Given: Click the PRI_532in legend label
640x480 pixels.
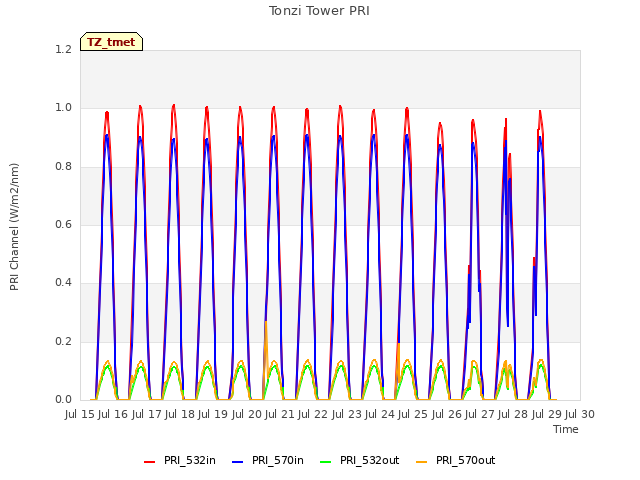Looking at the screenshot, I should 190,460.
